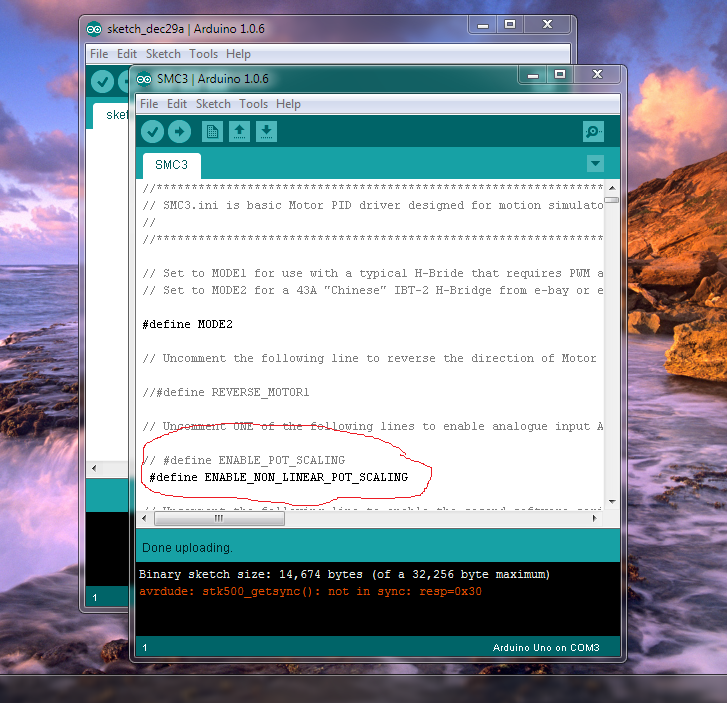Create a new sketch with the New icon
This screenshot has height=703, width=727.
tap(212, 132)
